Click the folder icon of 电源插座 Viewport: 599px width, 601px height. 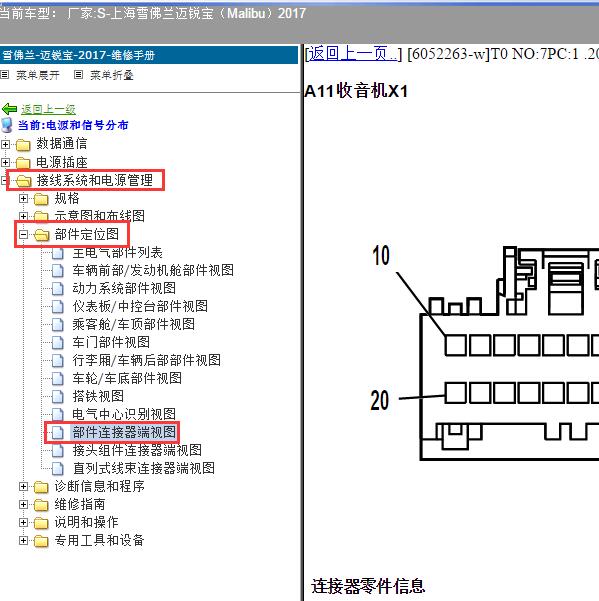point(23,163)
